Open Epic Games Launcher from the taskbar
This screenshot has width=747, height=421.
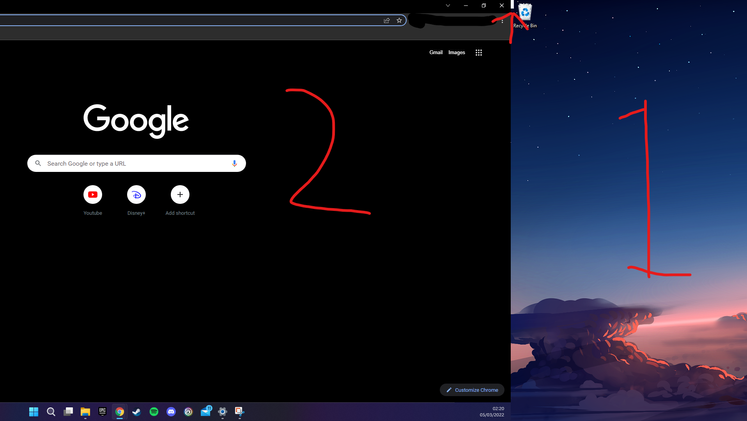point(102,411)
